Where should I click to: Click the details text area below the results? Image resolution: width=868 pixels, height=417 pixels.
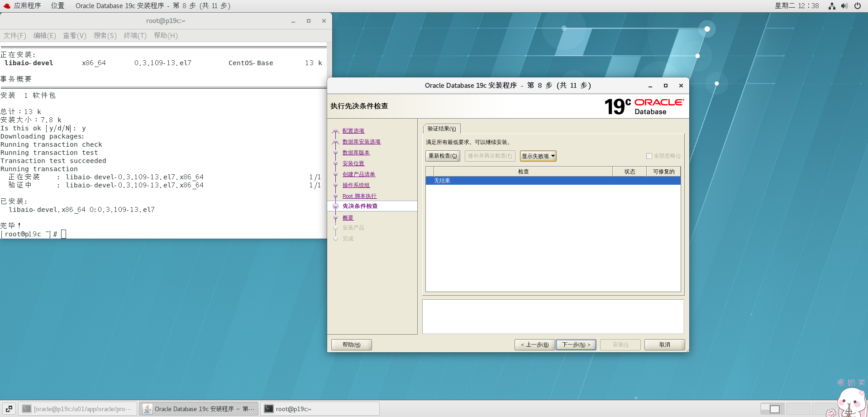pyautogui.click(x=553, y=317)
